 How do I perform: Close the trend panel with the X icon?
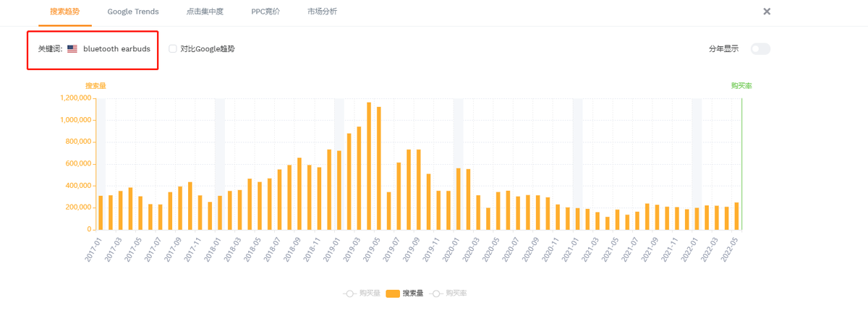point(767,12)
